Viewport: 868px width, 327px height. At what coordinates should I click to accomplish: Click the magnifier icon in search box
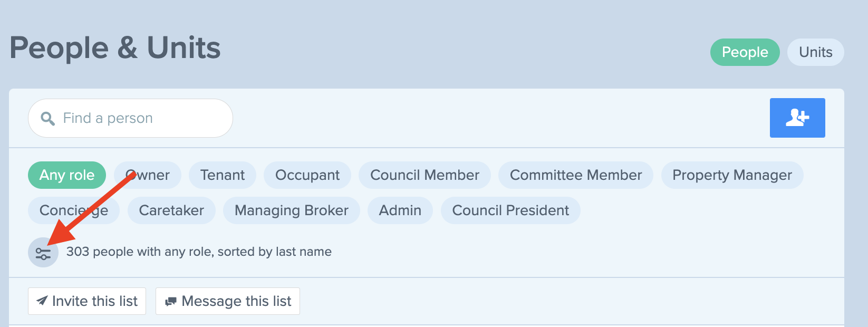(x=48, y=119)
